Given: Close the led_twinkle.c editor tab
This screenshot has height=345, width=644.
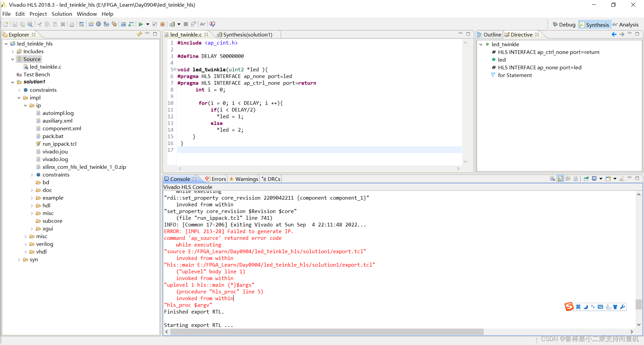Looking at the screenshot, I should pyautogui.click(x=206, y=34).
